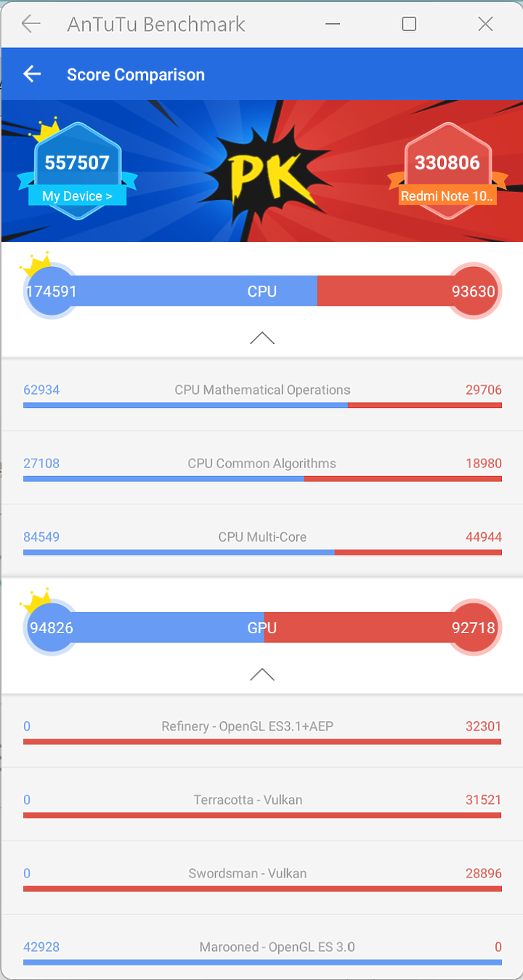
Task: Select the Terracotta - Vulkan row
Action: tap(262, 804)
